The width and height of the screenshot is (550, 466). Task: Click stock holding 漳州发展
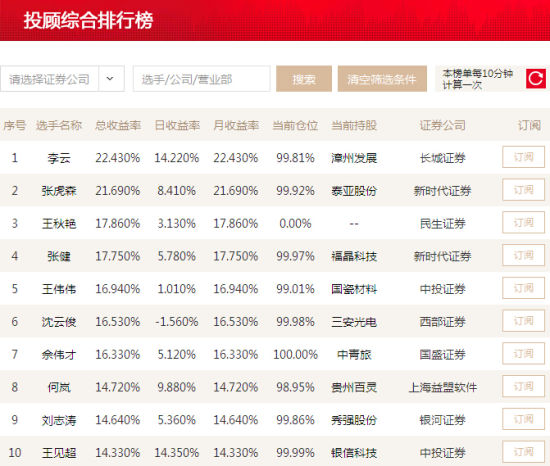click(354, 158)
